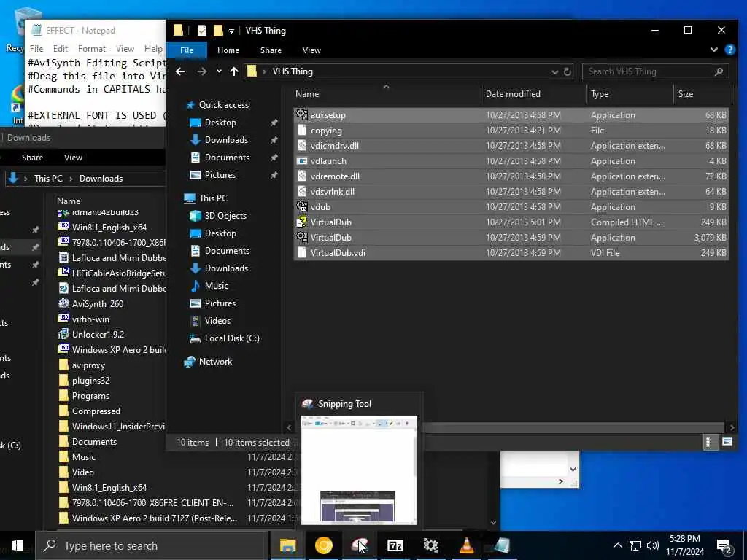Screen dimensions: 747x560
Task: Select the auxsetup application file
Action: tap(511, 115)
